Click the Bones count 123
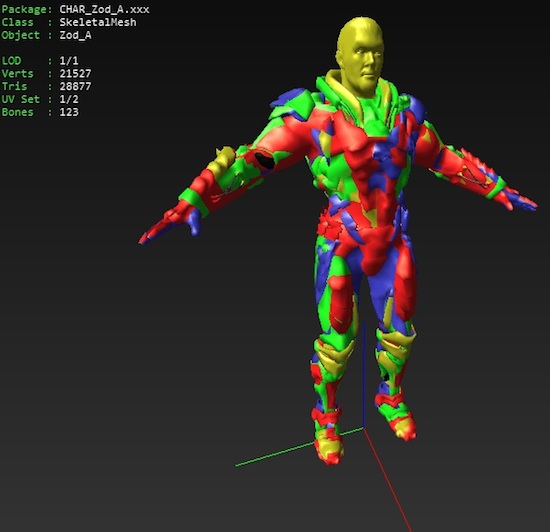 [69, 112]
